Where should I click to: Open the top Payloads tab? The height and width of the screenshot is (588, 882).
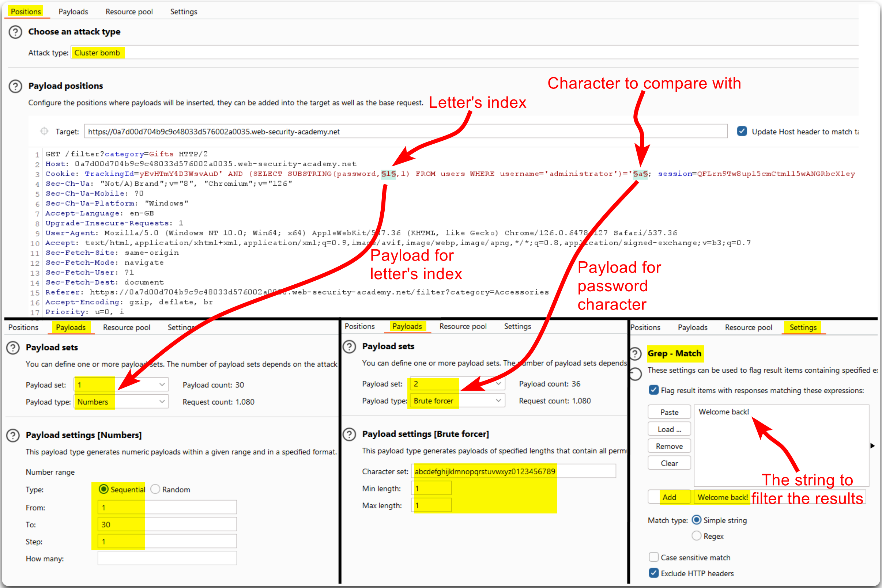point(73,12)
